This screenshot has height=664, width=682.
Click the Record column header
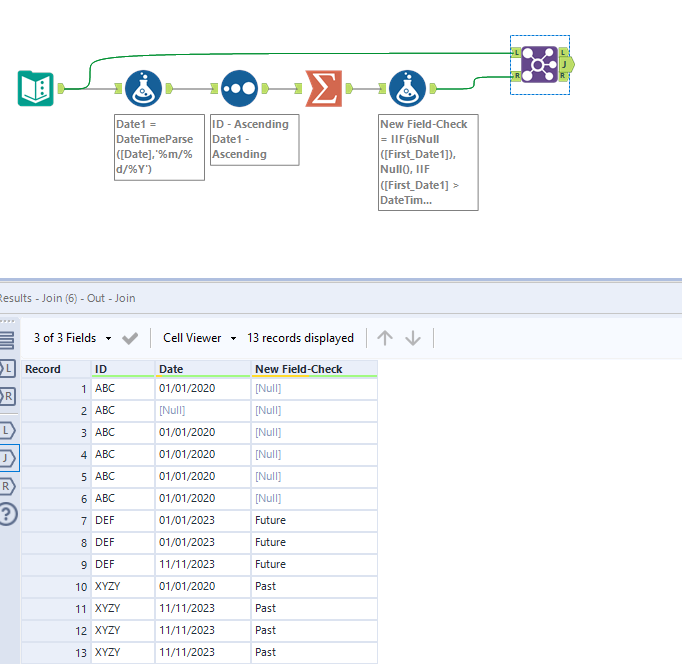(57, 369)
